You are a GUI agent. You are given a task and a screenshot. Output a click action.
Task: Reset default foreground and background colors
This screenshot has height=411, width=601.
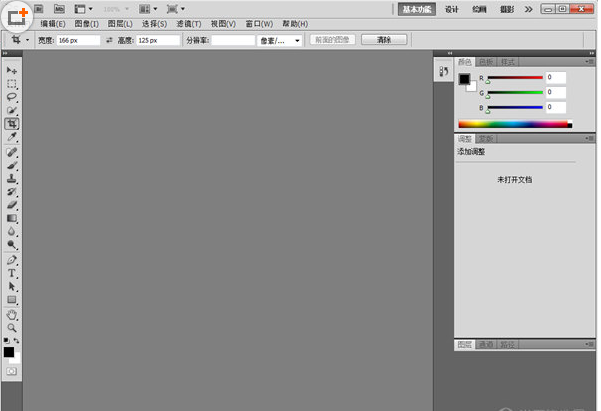point(7,340)
